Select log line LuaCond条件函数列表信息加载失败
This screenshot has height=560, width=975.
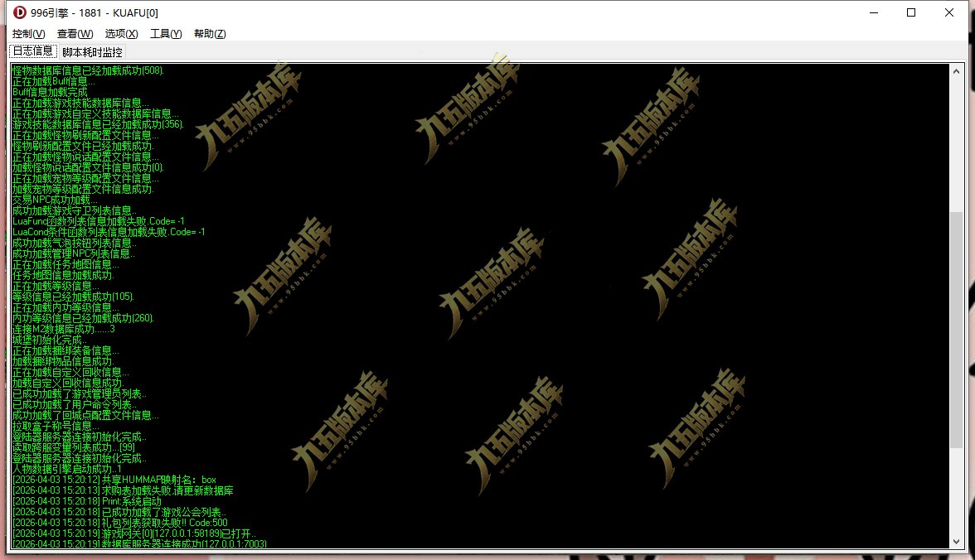point(108,232)
